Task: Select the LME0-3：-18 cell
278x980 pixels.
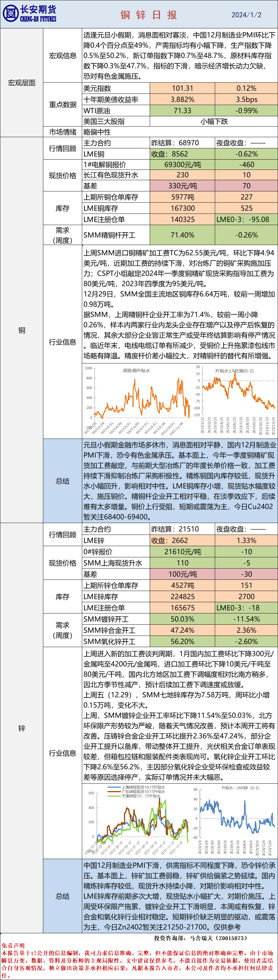Action: 246,608
